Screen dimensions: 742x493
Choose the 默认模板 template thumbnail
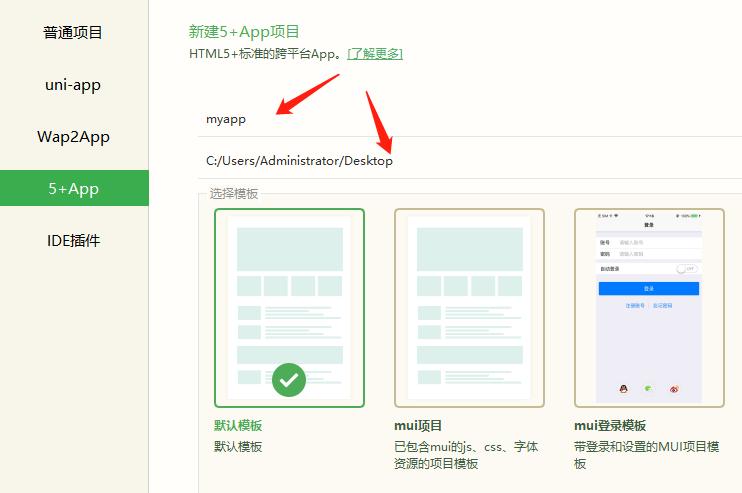coord(289,308)
